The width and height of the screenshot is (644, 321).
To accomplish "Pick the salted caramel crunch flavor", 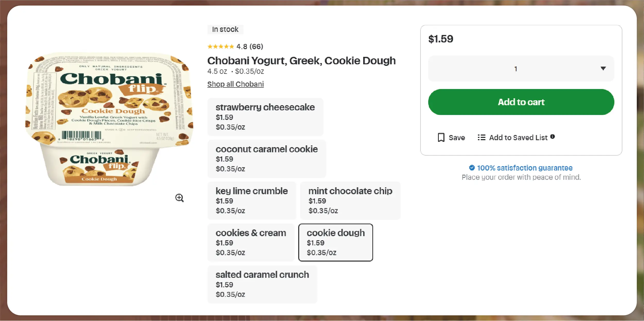I will [262, 284].
